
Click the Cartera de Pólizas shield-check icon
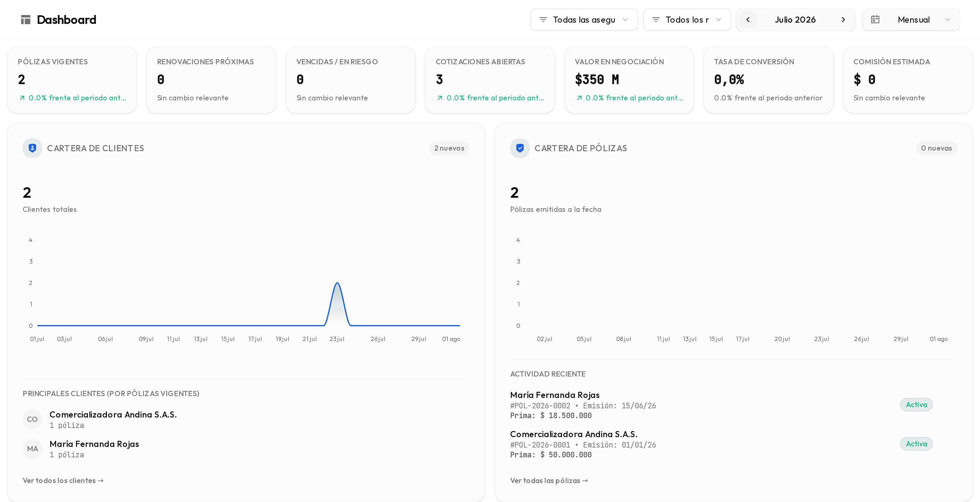click(x=520, y=148)
